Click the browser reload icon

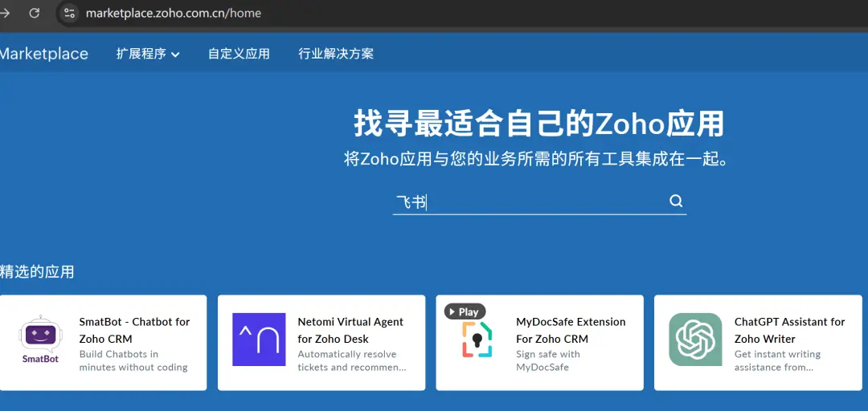(x=35, y=13)
